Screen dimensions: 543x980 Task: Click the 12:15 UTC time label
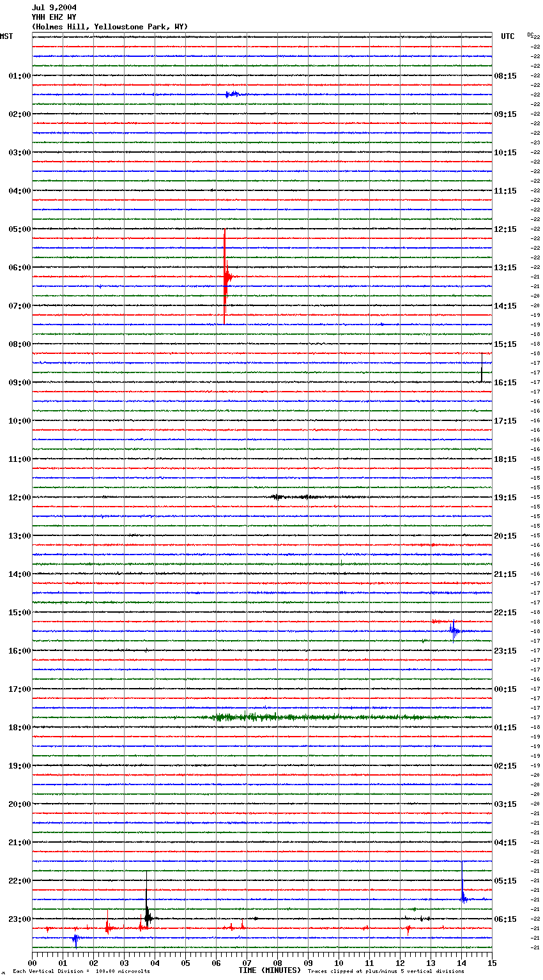coord(505,229)
